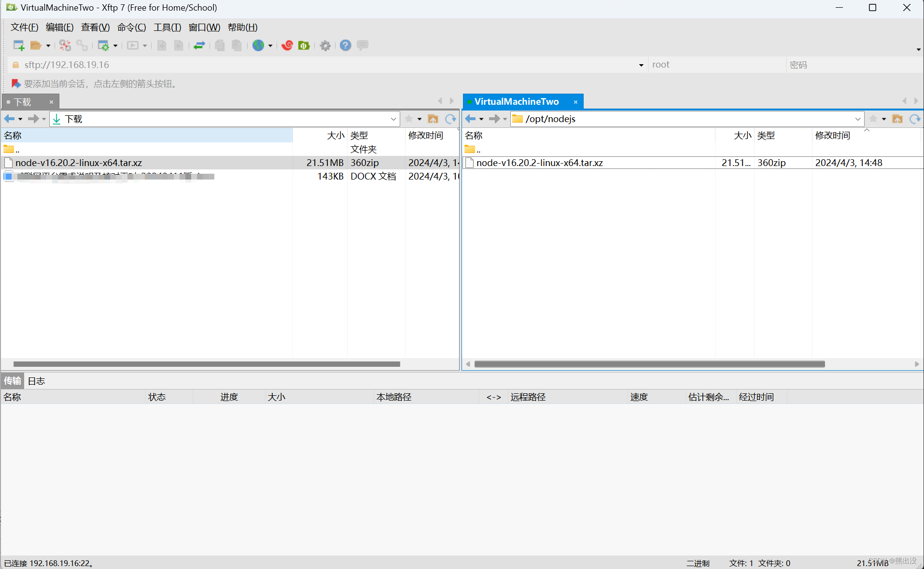Sort remote files by 修改时间 column
The image size is (924, 569).
[x=867, y=136]
